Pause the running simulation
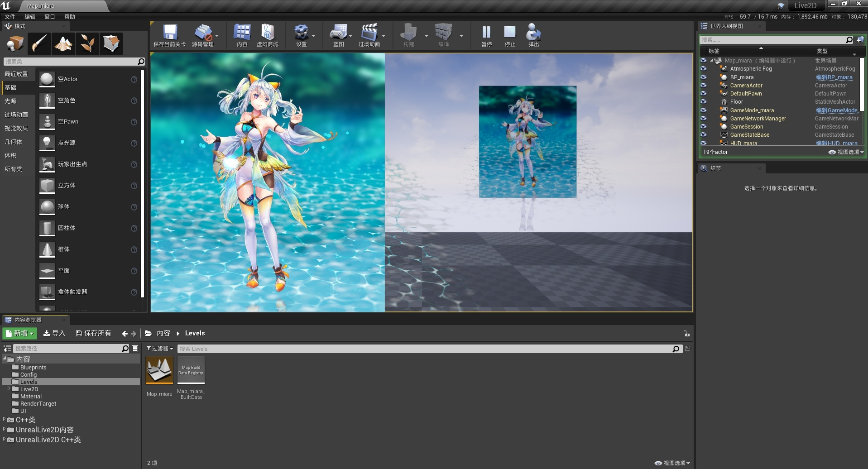The height and width of the screenshot is (469, 868). (486, 32)
